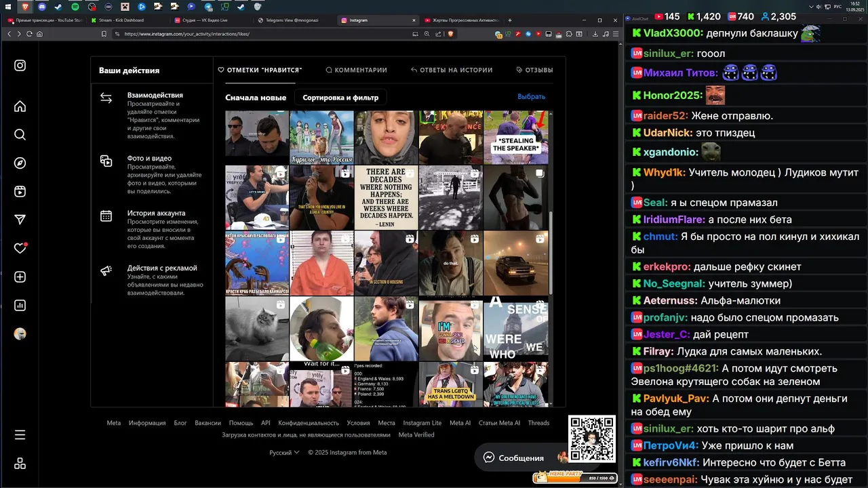The image size is (868, 488).
Task: Open the Конфиденциальность footer link
Action: pos(309,423)
